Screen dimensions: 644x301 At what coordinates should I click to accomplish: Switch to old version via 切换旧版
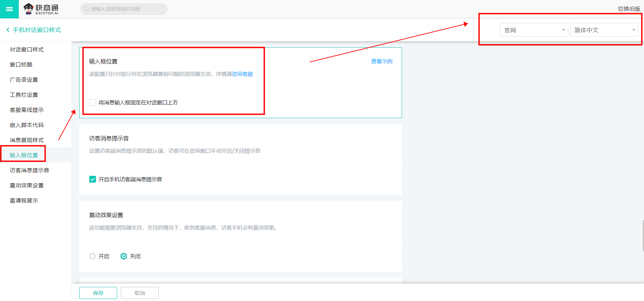point(629,9)
